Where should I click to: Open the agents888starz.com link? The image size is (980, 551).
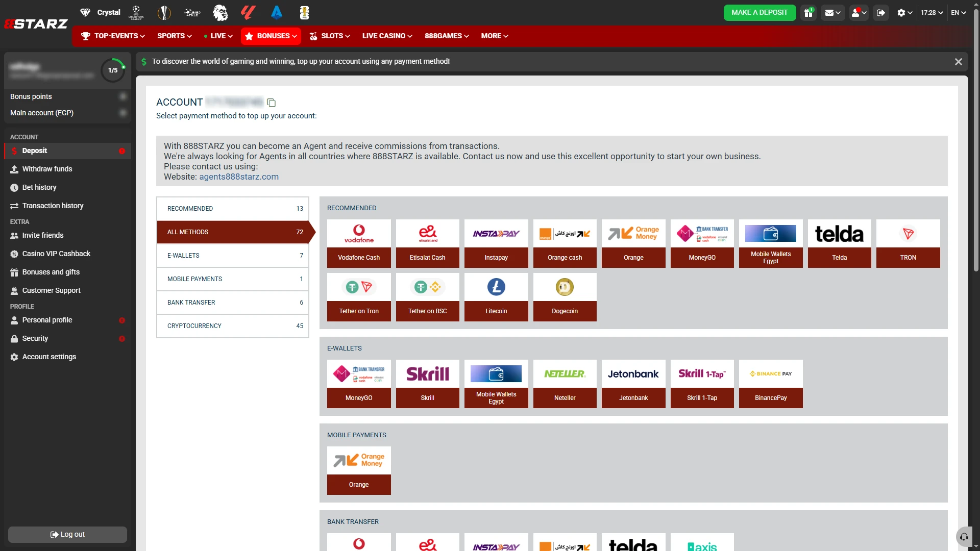239,177
